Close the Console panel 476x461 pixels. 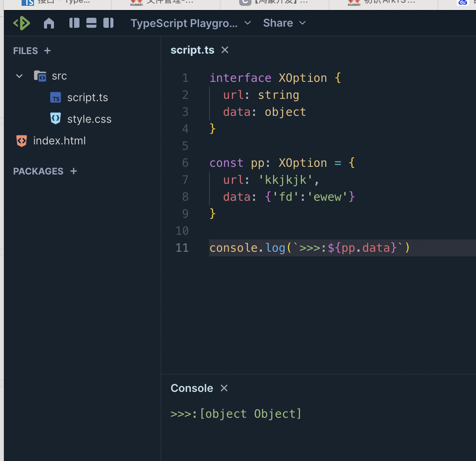coord(224,388)
